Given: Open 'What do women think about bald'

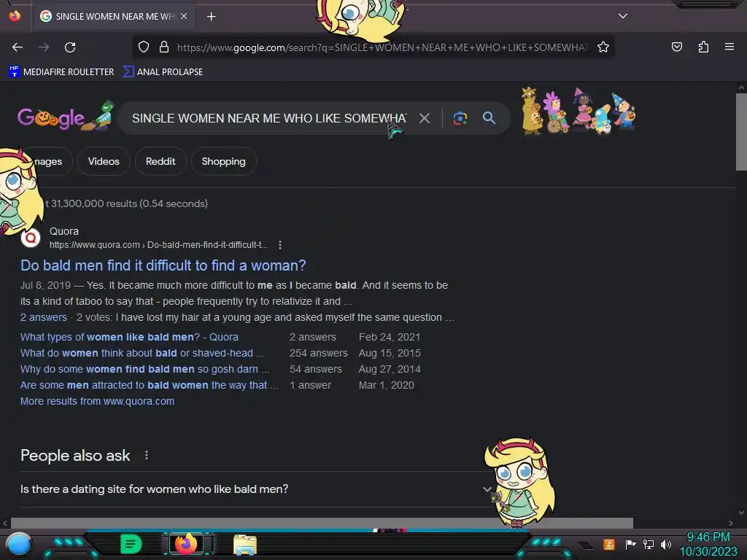Looking at the screenshot, I should (x=142, y=354).
